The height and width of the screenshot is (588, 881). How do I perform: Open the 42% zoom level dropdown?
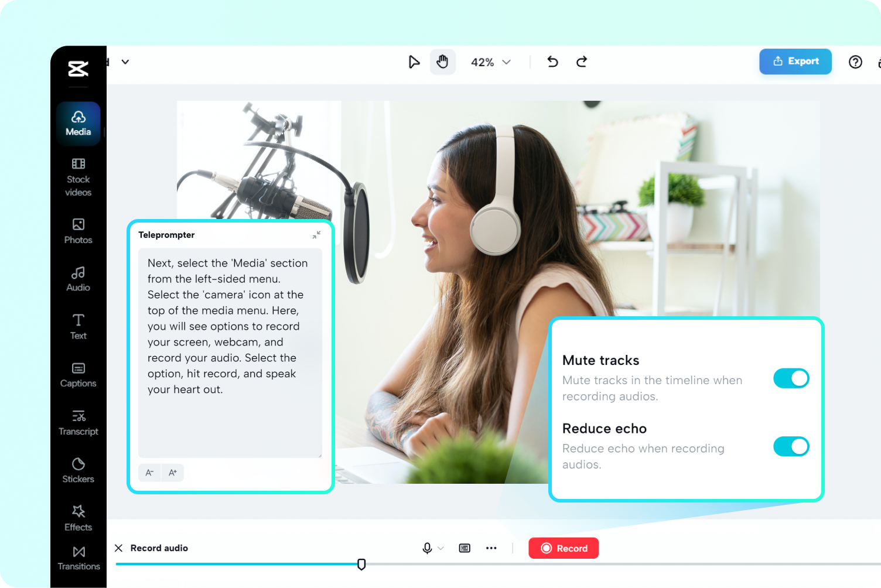(491, 61)
